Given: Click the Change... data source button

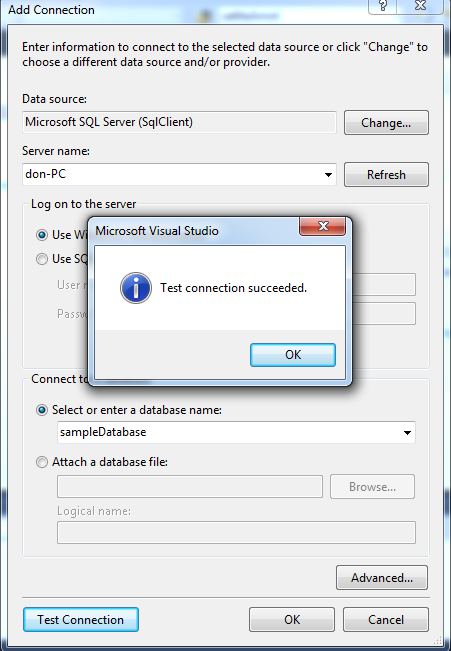Looking at the screenshot, I should (x=386, y=122).
